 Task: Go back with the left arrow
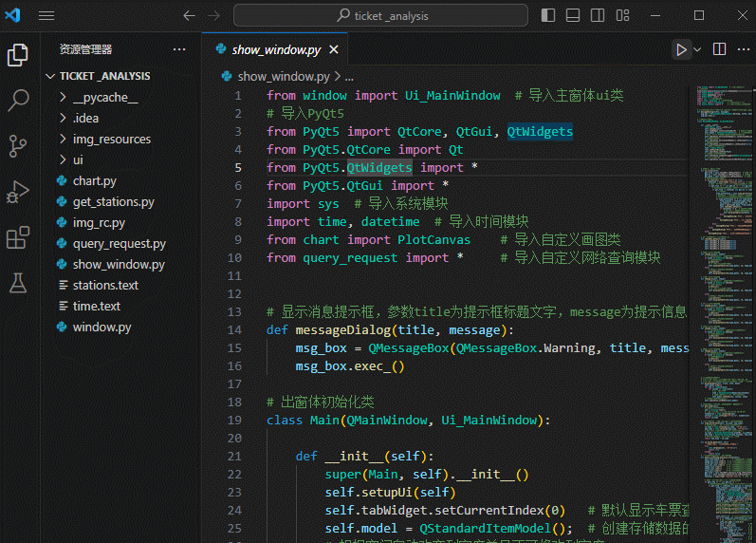tap(189, 16)
